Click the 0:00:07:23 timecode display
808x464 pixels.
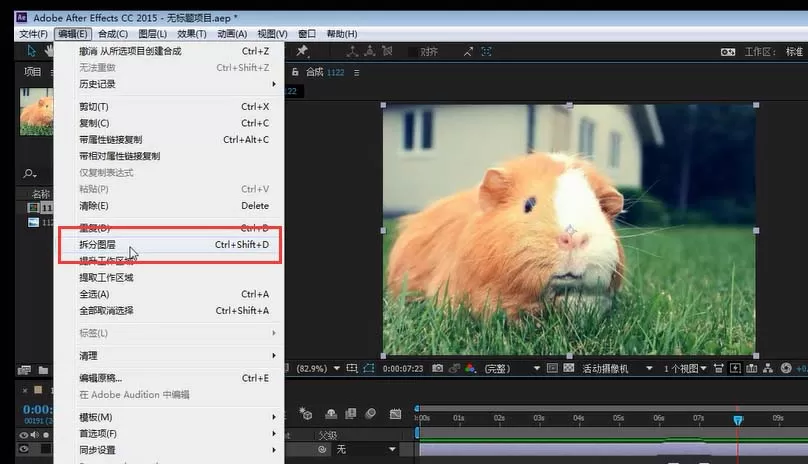pos(402,369)
